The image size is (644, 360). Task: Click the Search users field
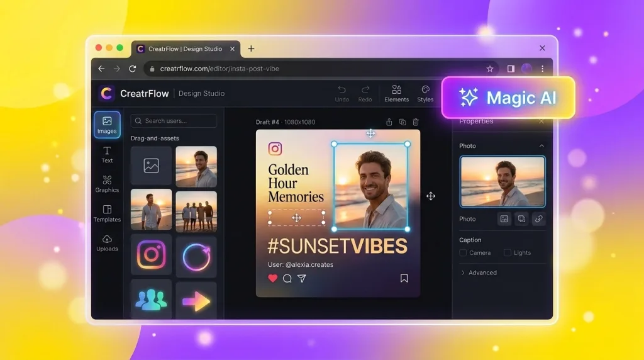click(x=174, y=121)
